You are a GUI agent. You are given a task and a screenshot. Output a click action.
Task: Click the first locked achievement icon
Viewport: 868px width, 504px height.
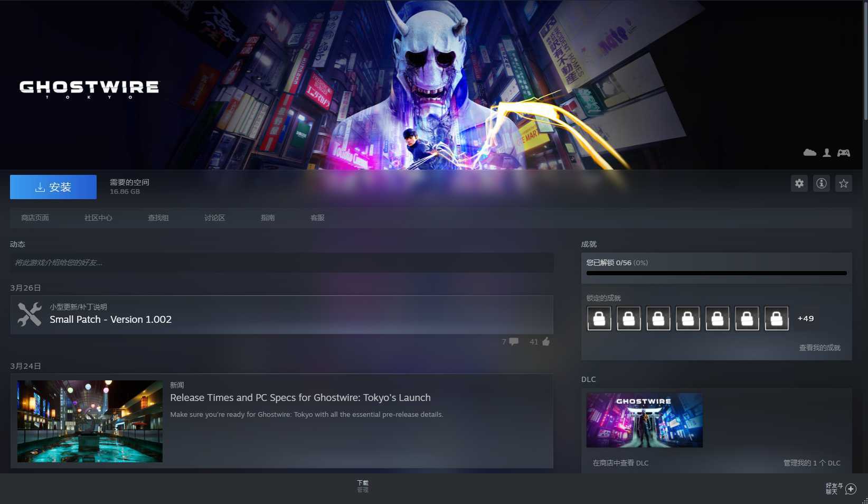point(599,319)
